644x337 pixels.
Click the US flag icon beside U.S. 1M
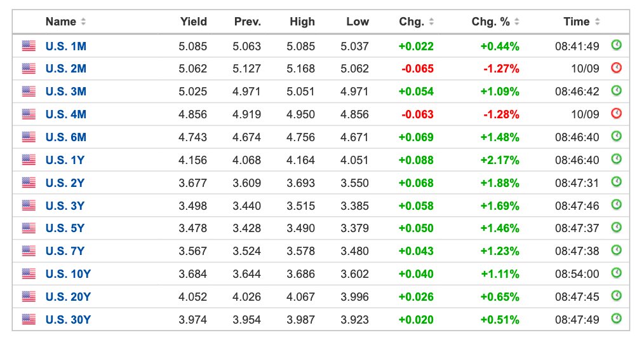[x=29, y=46]
